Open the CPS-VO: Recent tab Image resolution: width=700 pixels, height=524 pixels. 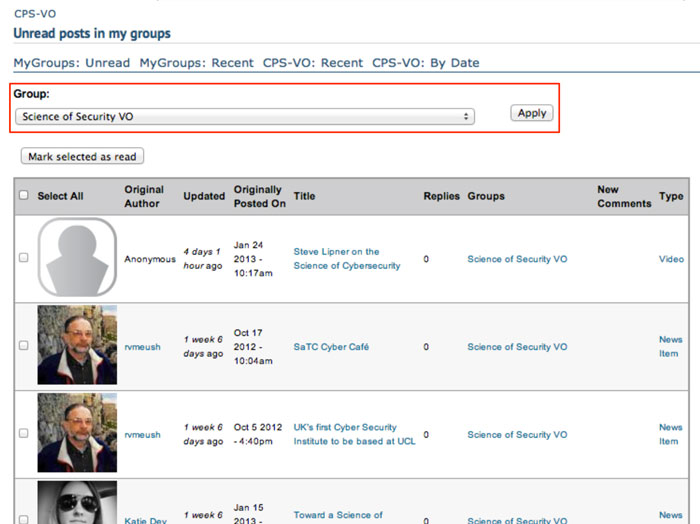313,63
